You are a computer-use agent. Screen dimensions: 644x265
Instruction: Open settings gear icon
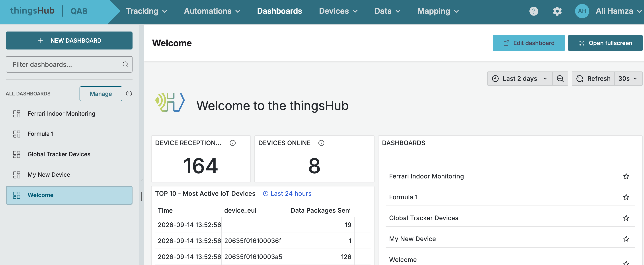coord(557,11)
